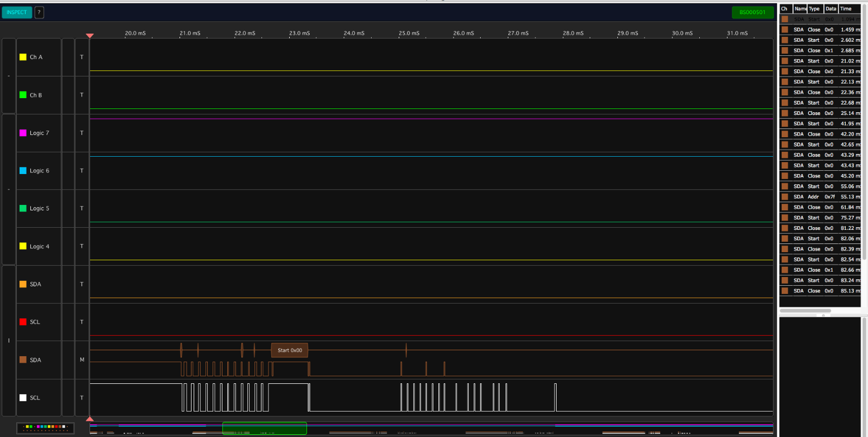Sort packet list by Type column

[x=815, y=9]
